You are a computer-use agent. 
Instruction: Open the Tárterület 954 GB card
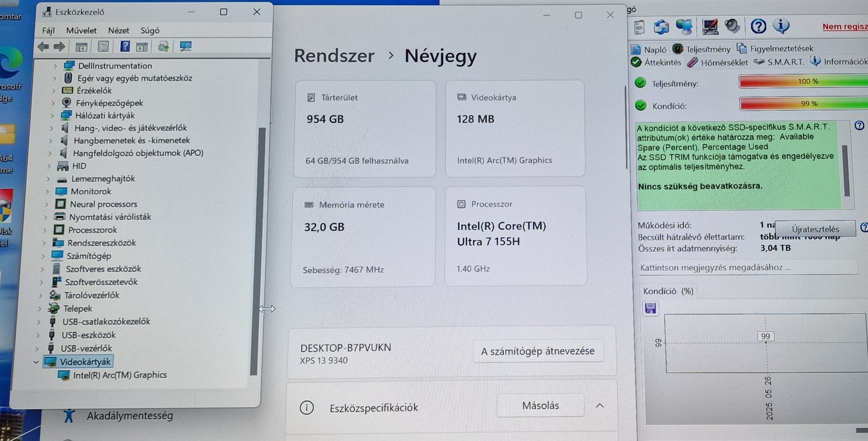click(x=365, y=129)
